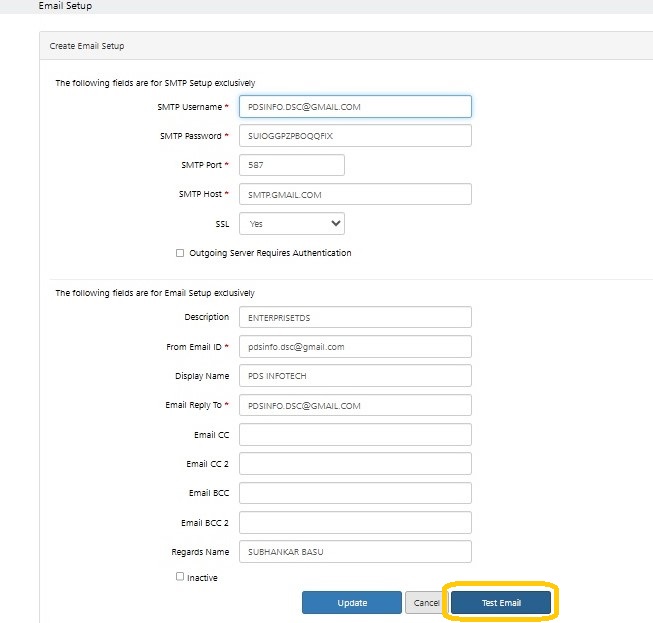Send a test with Test Email button
Screen dimensions: 653x623
(x=500, y=603)
